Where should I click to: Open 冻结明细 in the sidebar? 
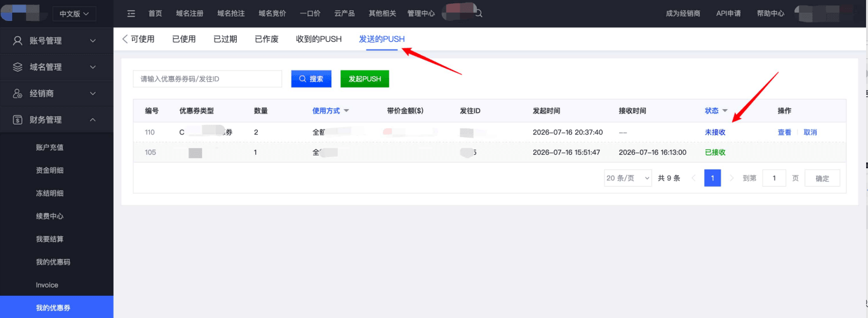(50, 193)
